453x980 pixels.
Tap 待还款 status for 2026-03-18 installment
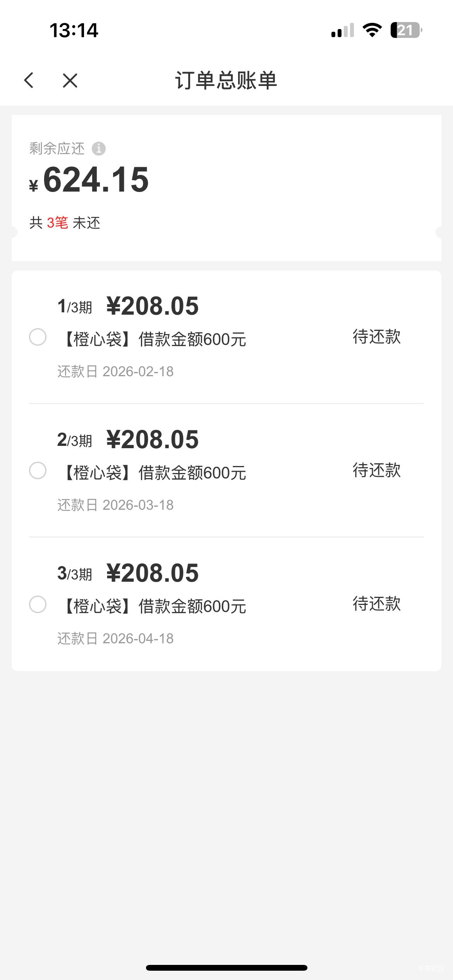[x=376, y=470]
